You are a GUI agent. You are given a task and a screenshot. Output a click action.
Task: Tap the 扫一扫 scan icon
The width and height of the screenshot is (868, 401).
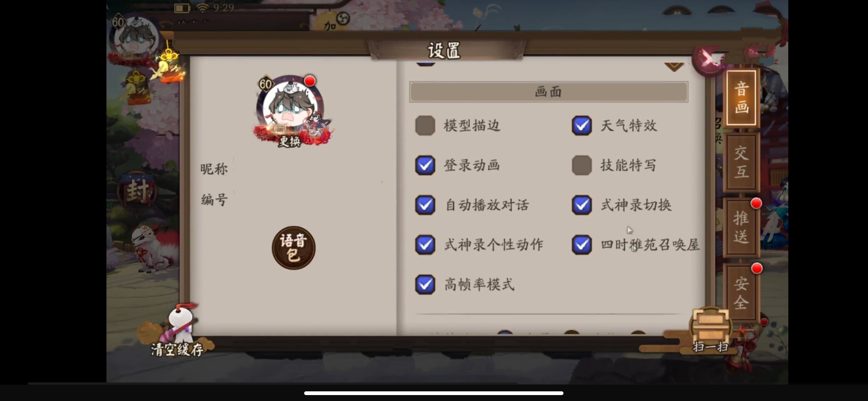[710, 330]
